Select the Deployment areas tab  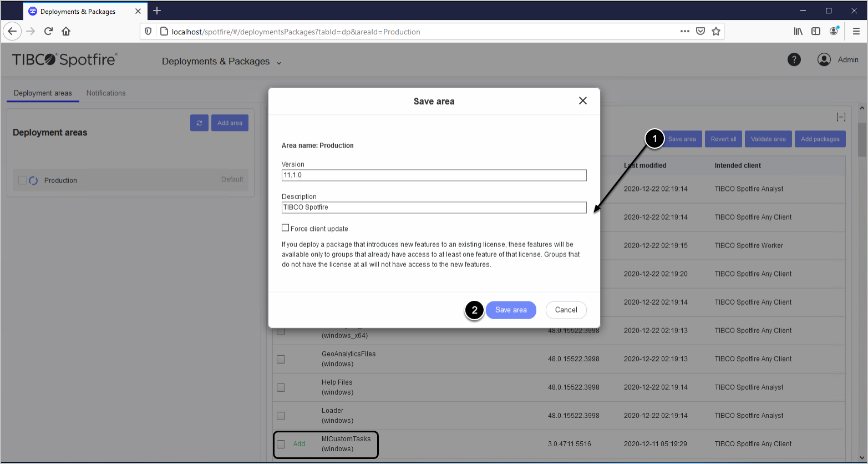point(43,93)
